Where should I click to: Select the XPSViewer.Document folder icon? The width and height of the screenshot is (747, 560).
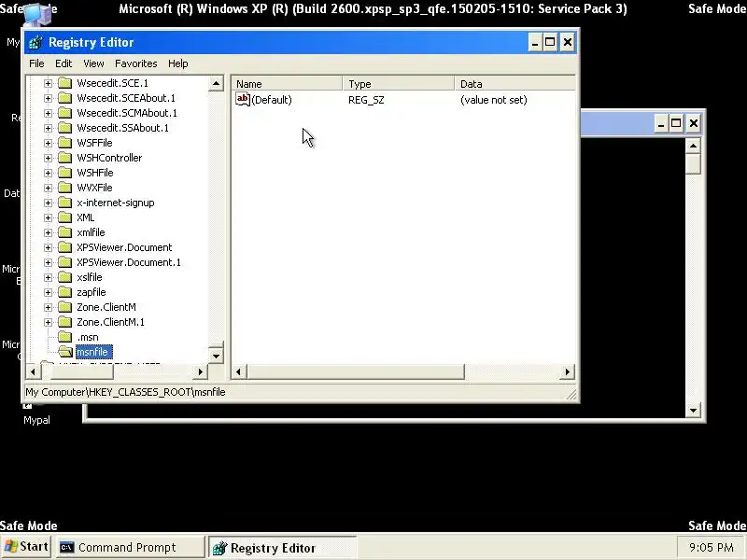tap(64, 247)
